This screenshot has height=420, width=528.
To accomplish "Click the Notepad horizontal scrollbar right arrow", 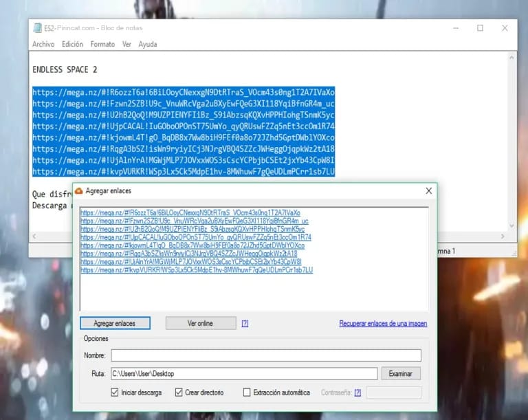I will (503, 236).
